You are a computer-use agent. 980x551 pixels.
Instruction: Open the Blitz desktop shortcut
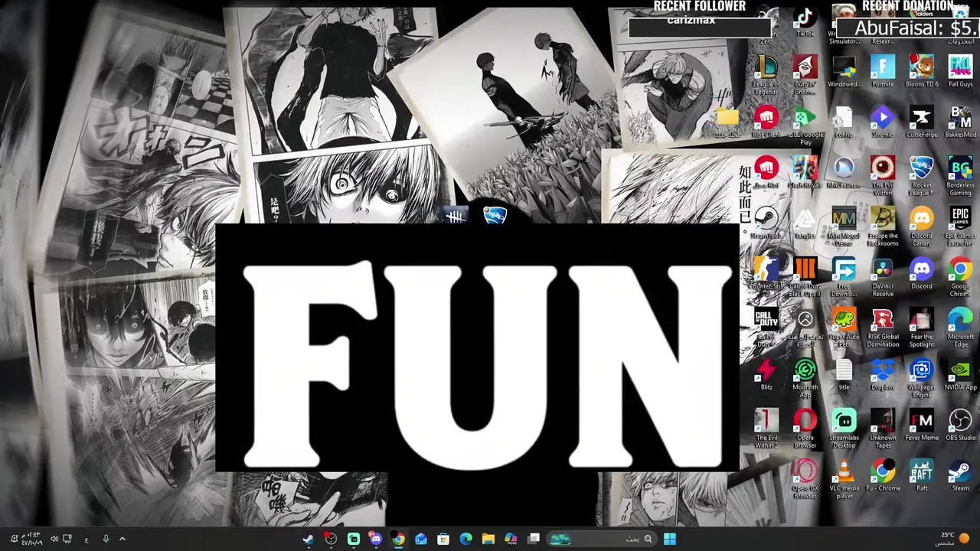(x=766, y=374)
